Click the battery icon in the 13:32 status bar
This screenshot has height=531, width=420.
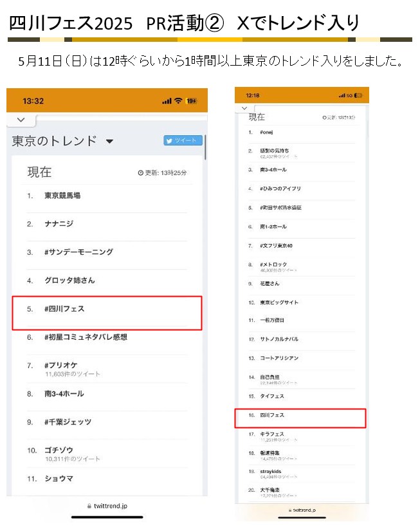point(191,101)
